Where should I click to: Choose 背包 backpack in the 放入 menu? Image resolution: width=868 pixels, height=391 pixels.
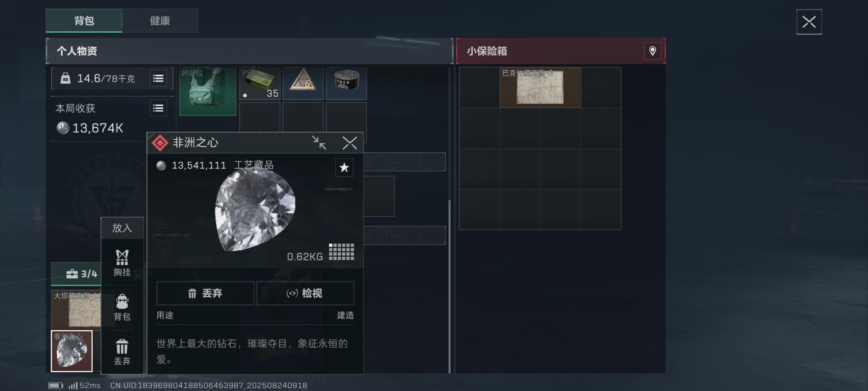122,307
